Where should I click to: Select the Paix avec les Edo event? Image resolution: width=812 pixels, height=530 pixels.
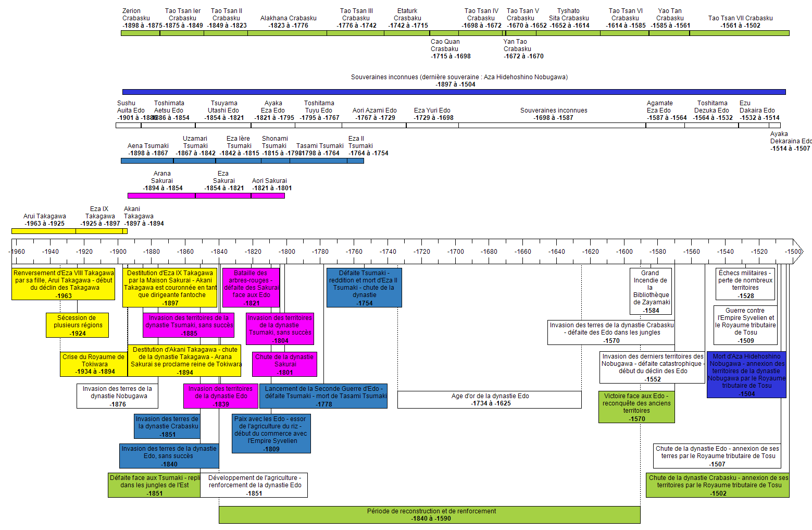270,434
